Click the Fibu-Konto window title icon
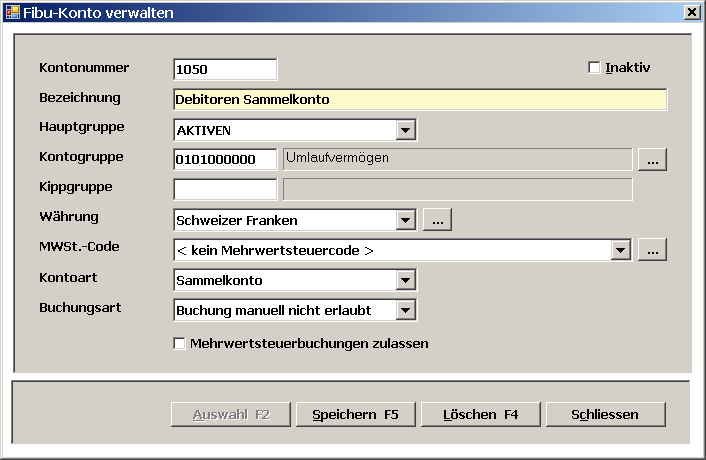Image resolution: width=706 pixels, height=460 pixels. click(12, 12)
